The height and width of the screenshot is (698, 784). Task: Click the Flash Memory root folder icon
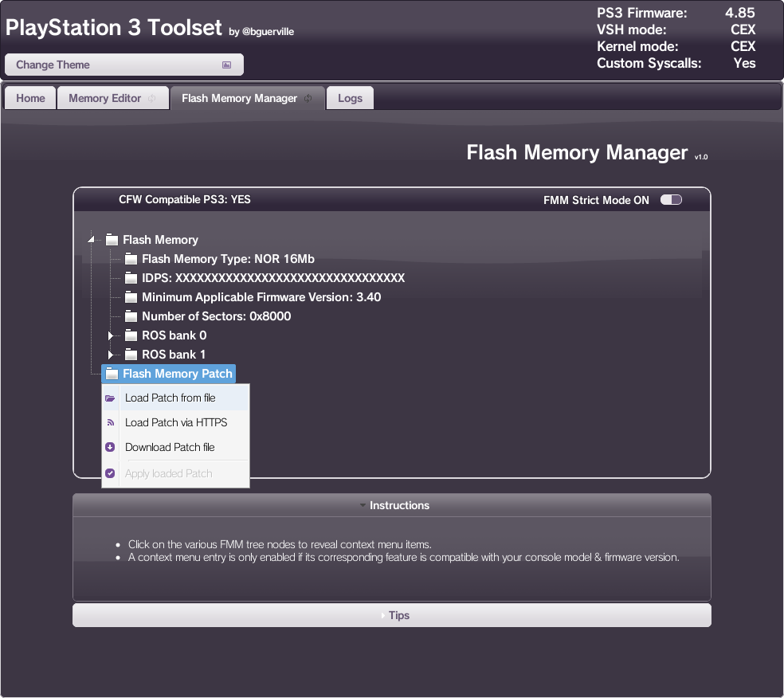click(112, 239)
